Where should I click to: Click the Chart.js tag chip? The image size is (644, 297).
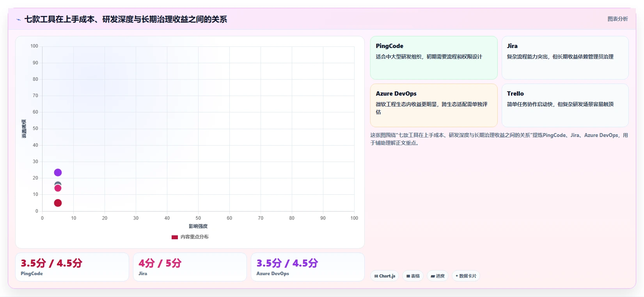[385, 276]
